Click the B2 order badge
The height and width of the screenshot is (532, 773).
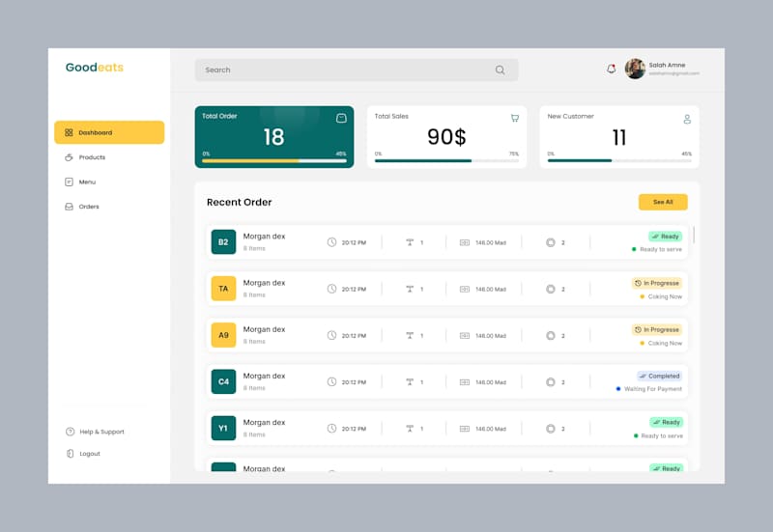point(223,242)
